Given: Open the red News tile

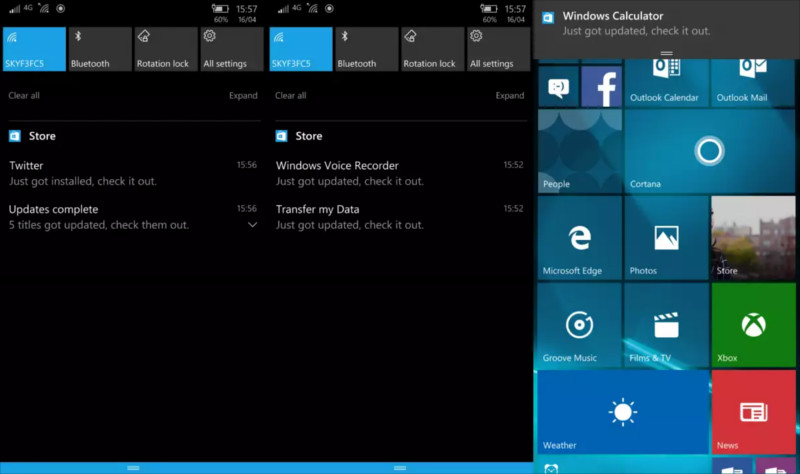Looking at the screenshot, I should pyautogui.click(x=753, y=412).
